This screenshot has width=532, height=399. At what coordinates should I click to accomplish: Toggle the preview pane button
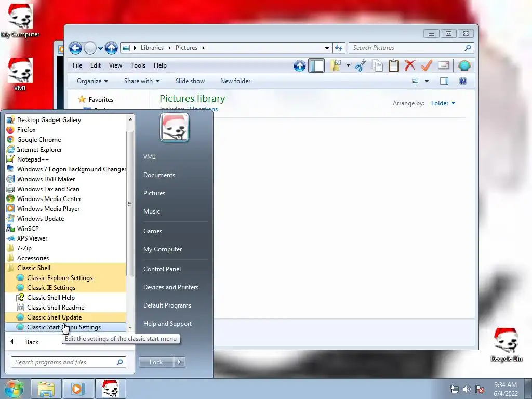pos(444,81)
